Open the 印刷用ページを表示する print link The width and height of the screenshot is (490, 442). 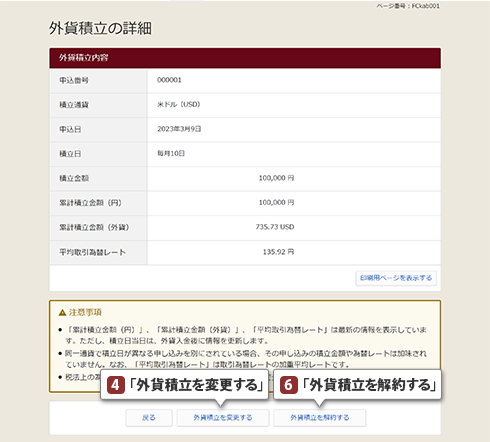click(x=396, y=278)
